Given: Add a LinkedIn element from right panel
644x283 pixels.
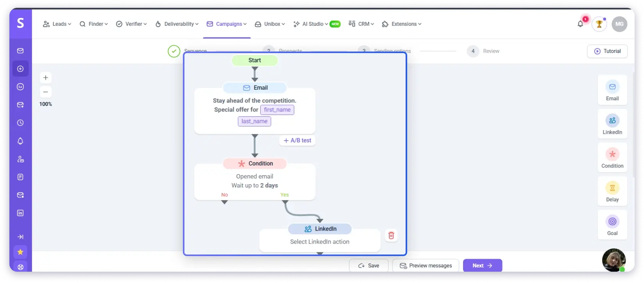Looking at the screenshot, I should [612, 124].
